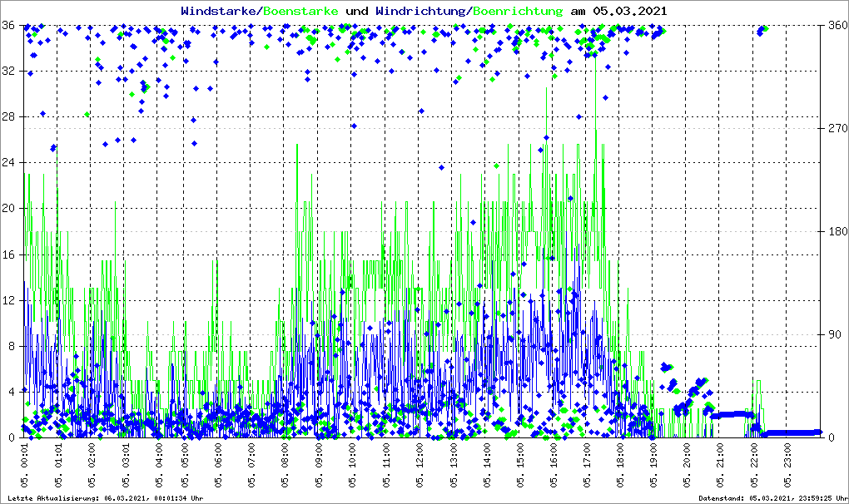Image resolution: width=849 pixels, height=504 pixels.
Task: Click the 'Letzte Aktualisierung' footer timestamp
Action: click(104, 498)
